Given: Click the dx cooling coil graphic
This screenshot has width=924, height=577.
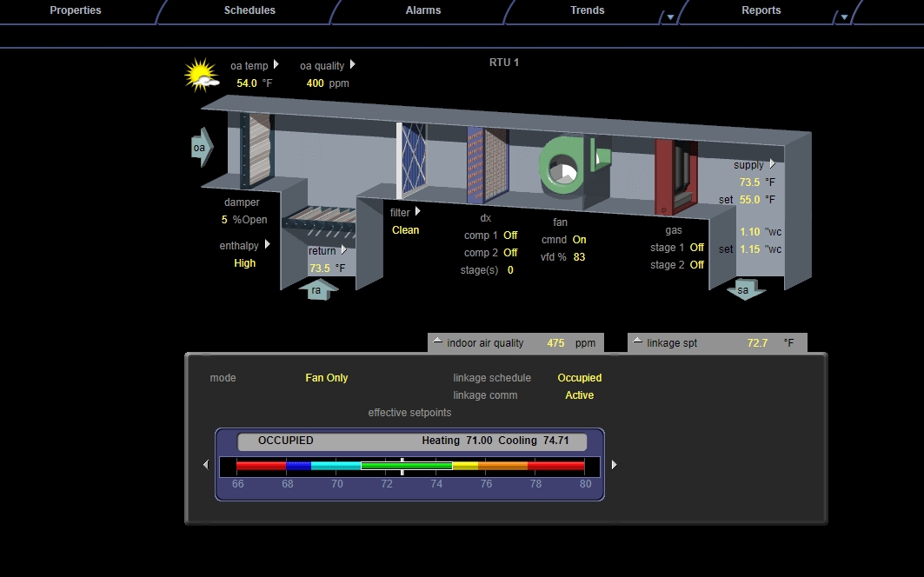Looking at the screenshot, I should pyautogui.click(x=487, y=165).
